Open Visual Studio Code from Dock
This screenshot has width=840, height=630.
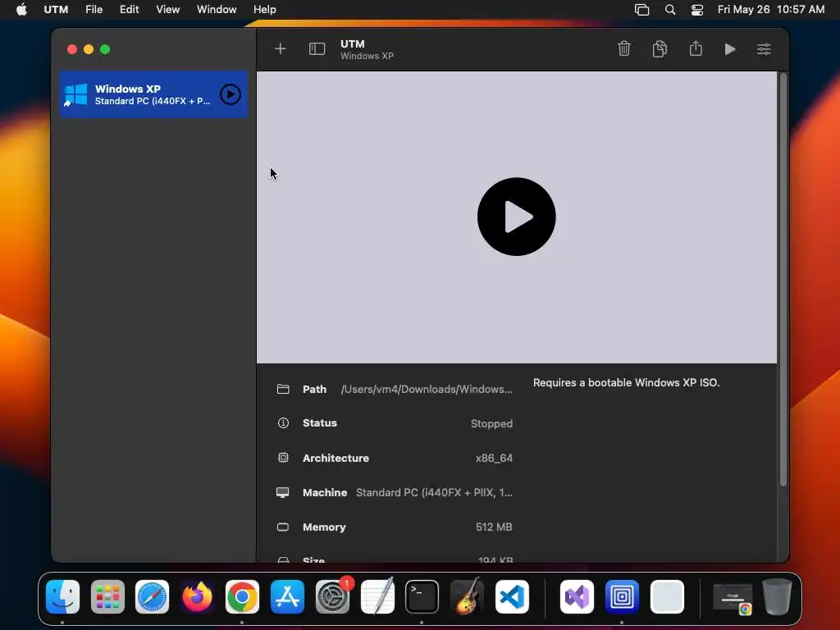[x=512, y=596]
